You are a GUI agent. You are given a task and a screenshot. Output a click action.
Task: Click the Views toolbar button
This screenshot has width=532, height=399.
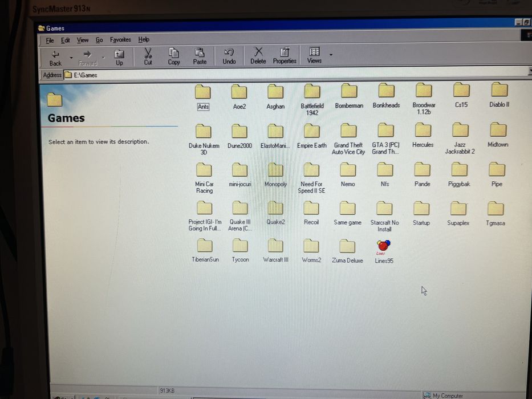(x=314, y=56)
